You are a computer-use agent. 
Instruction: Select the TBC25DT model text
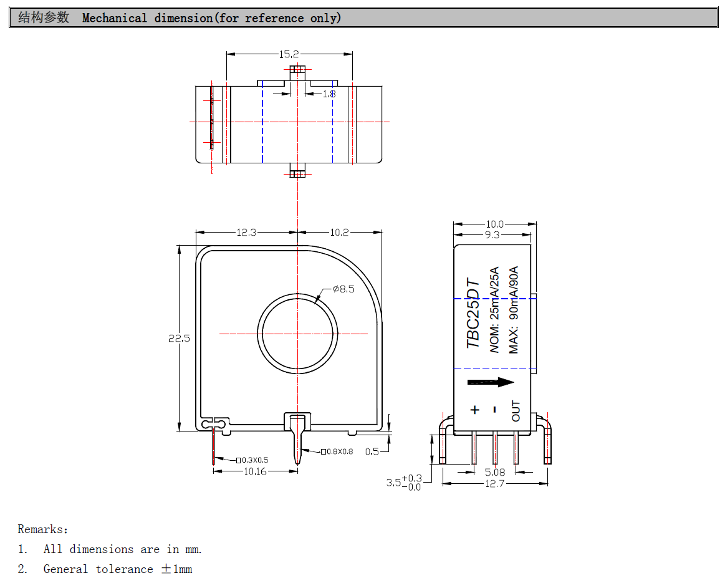[x=474, y=313]
